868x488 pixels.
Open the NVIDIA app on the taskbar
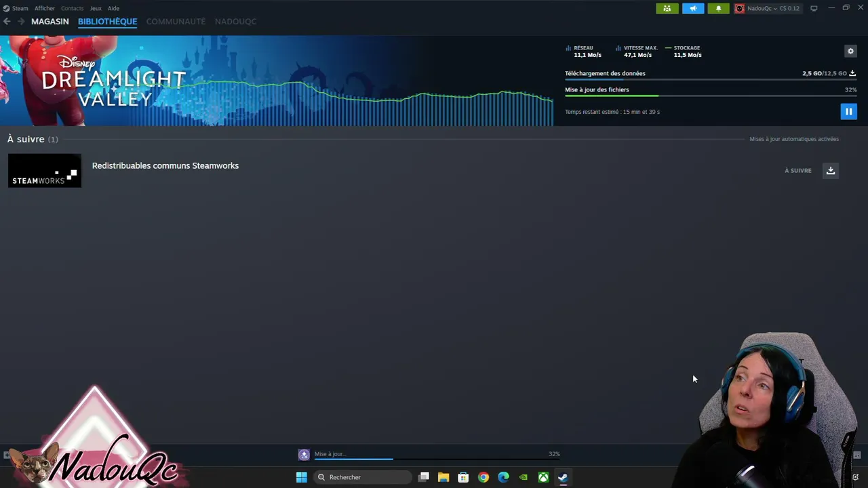(x=524, y=477)
